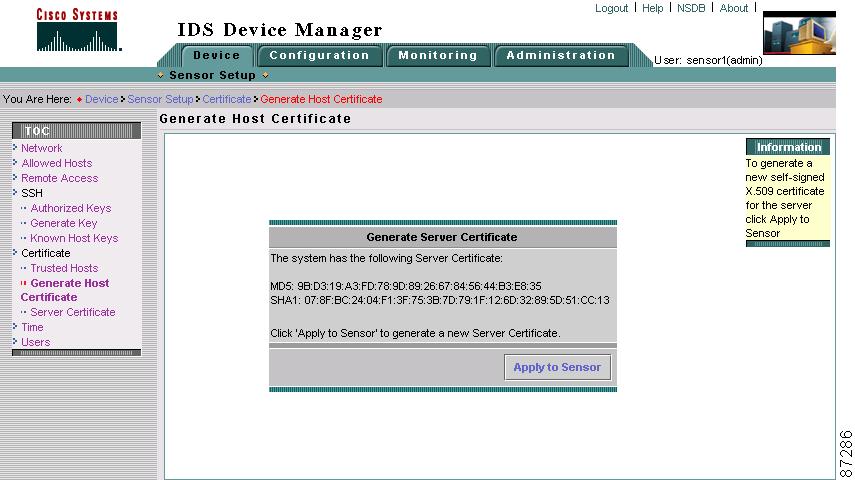
Task: Click Certificate in the breadcrumb
Action: coord(227,99)
